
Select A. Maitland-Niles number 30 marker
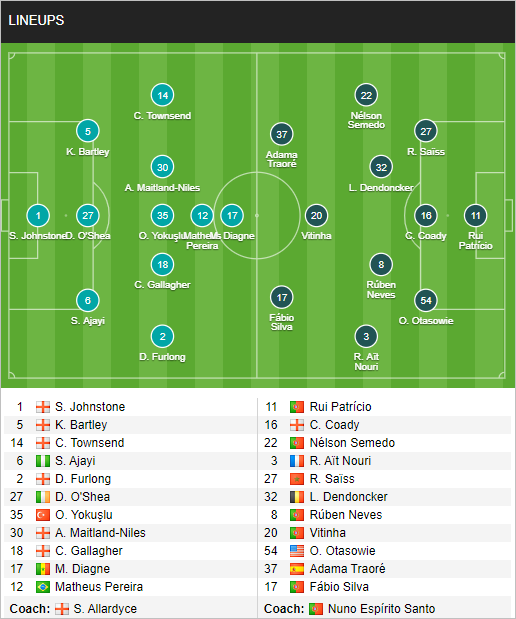pos(162,167)
